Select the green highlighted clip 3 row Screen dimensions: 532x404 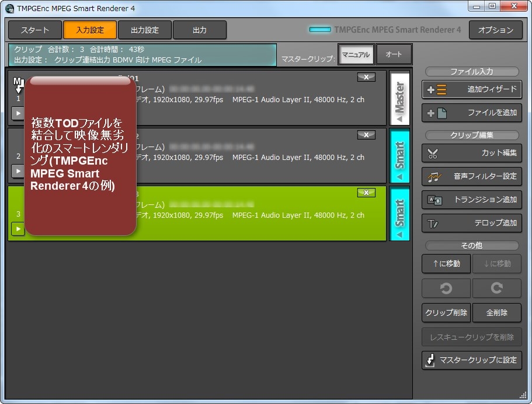tap(197, 214)
